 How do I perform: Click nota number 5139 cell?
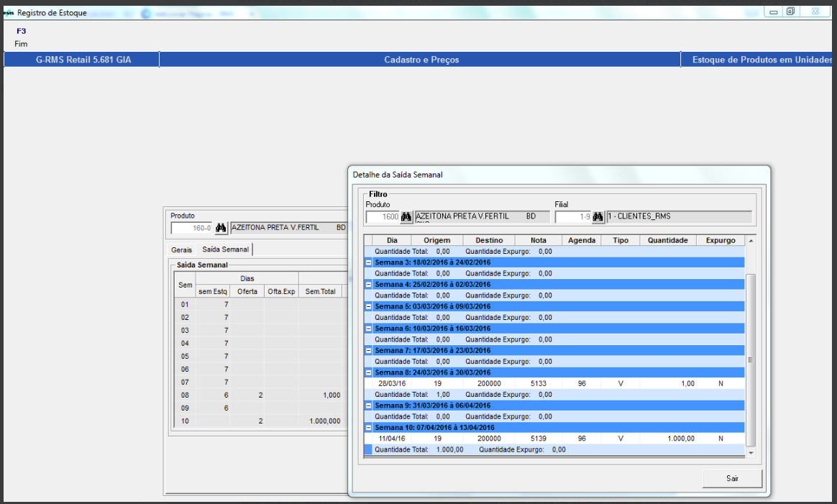tap(538, 439)
